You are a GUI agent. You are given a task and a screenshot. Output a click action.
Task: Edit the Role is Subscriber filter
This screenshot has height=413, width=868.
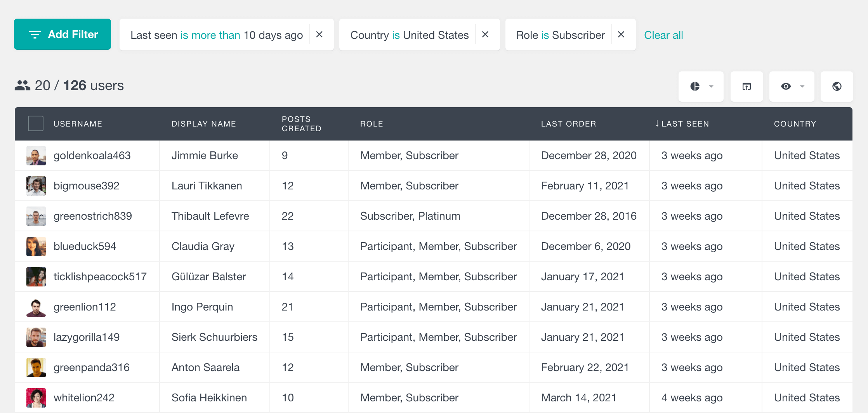pos(561,35)
